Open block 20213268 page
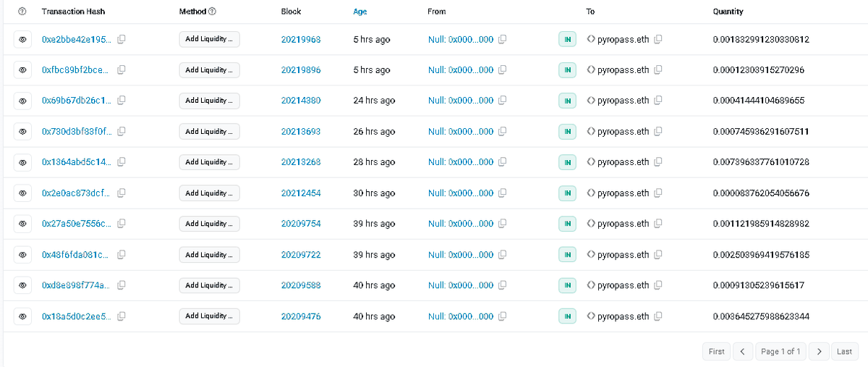This screenshot has width=868, height=367. click(301, 162)
